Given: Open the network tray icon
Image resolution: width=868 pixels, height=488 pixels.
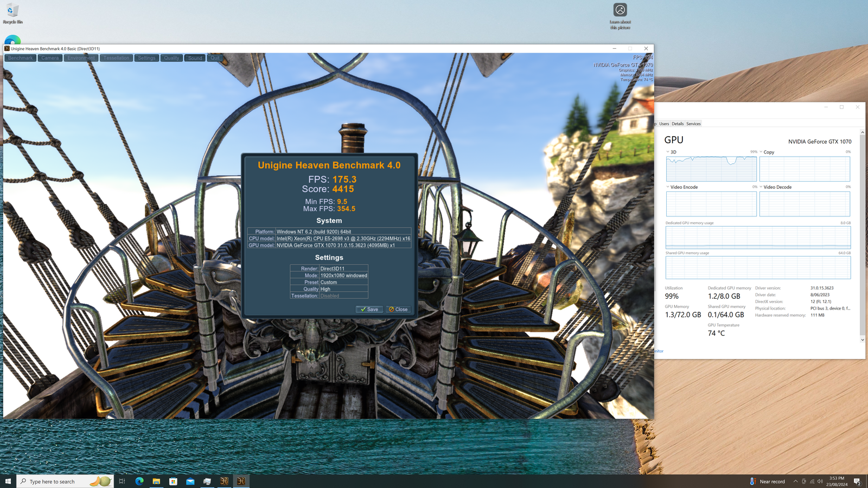Looking at the screenshot, I should (x=812, y=481).
